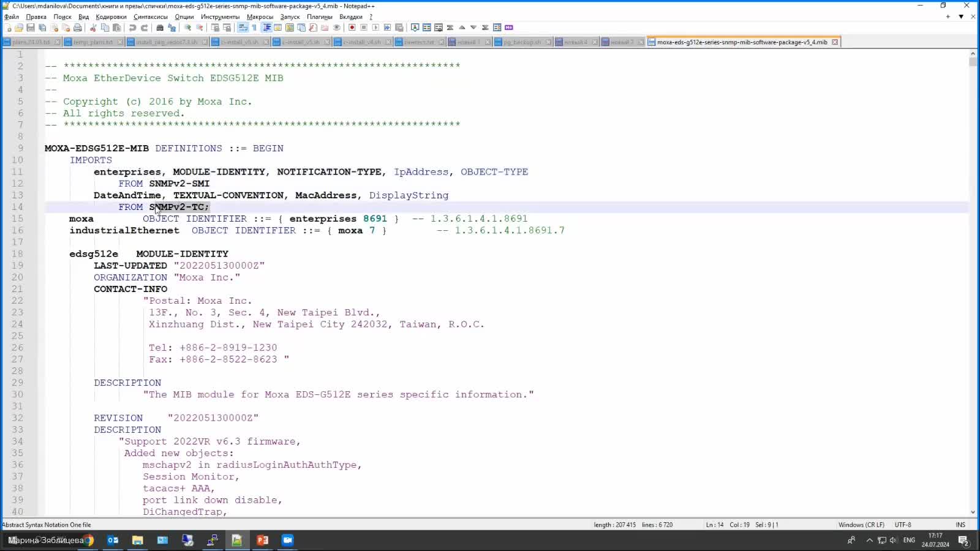The image size is (980, 551).
Task: Open the Синтаксисы menu
Action: point(150,17)
